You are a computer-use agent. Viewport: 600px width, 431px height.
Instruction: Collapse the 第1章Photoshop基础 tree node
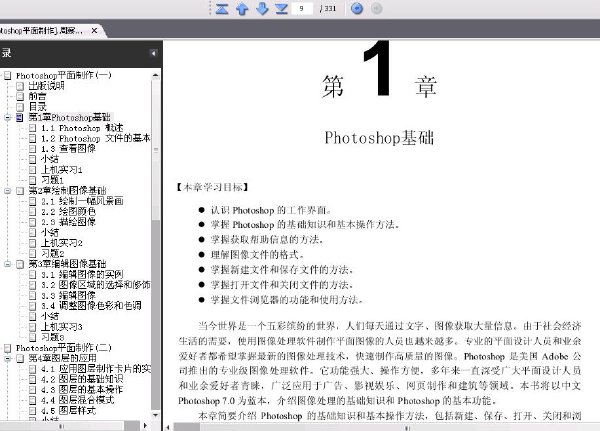click(x=7, y=118)
